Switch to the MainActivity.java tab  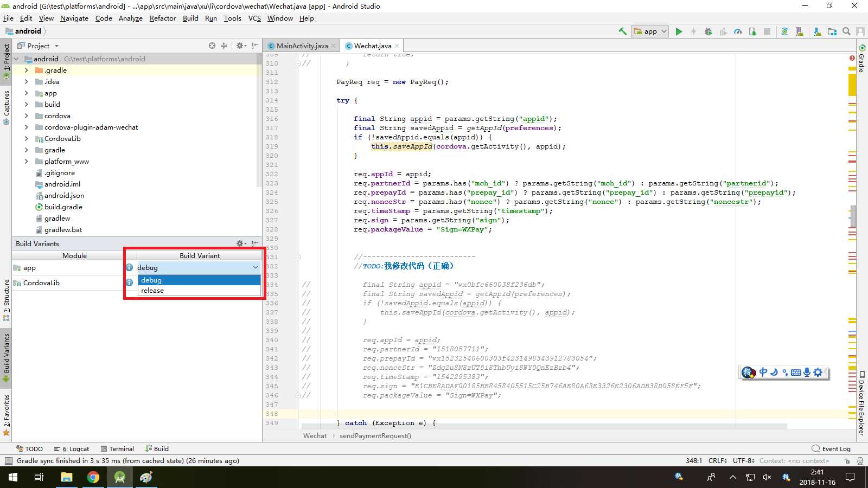302,46
